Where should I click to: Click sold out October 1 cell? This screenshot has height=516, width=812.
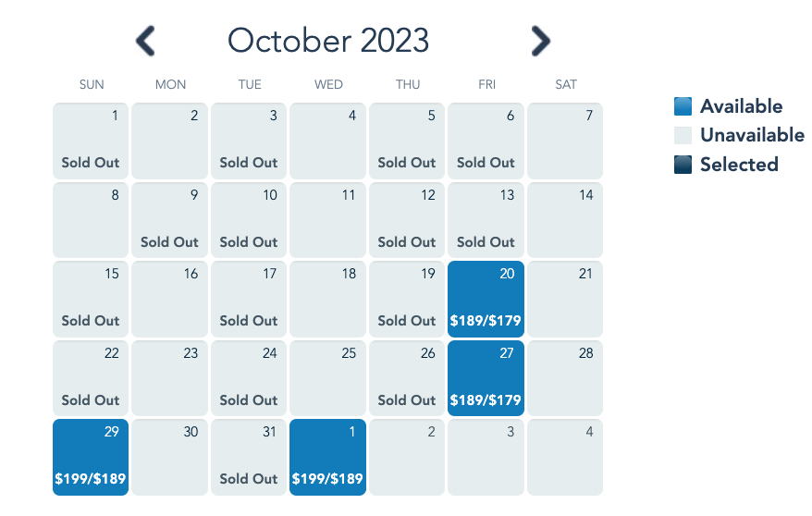tap(91, 141)
